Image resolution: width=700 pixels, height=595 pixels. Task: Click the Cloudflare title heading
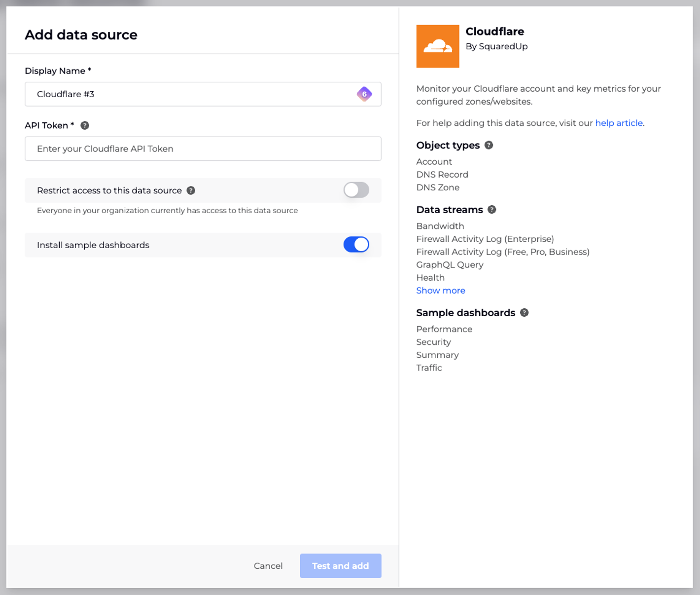click(495, 32)
